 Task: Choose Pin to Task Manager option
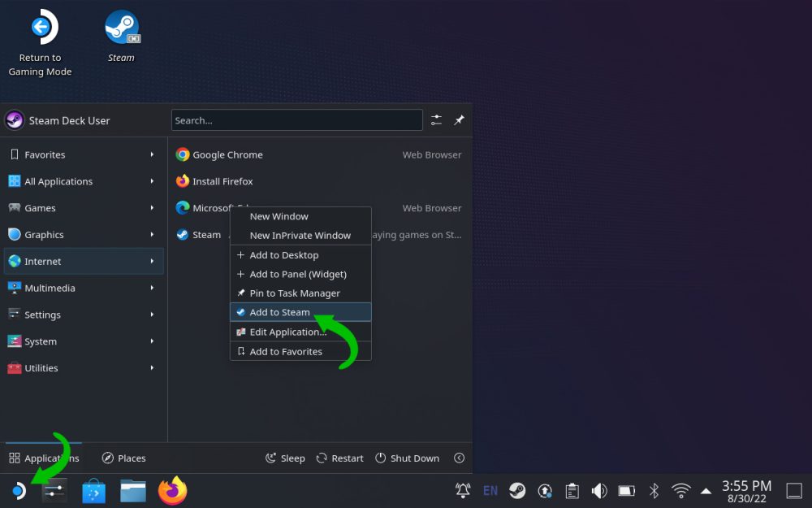(x=294, y=293)
